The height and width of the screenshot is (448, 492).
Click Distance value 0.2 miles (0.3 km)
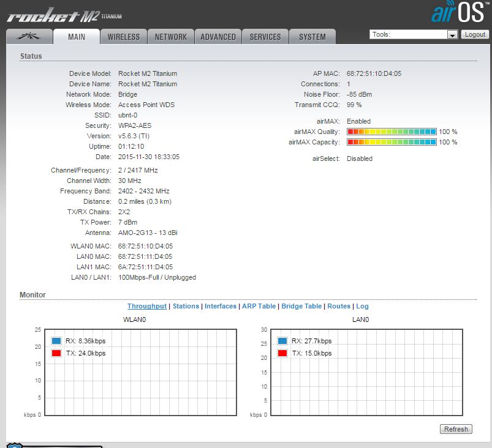coord(145,201)
